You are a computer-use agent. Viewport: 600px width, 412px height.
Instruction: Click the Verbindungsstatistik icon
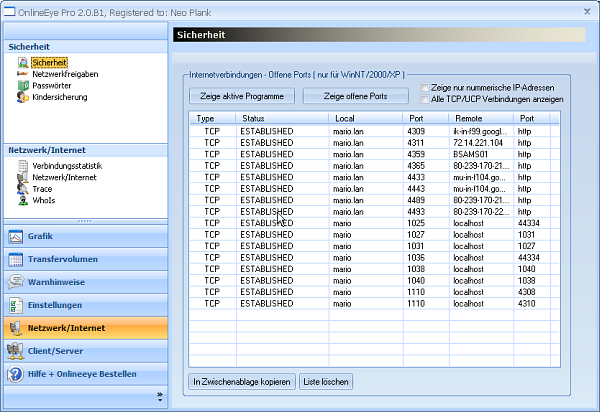pos(23,166)
